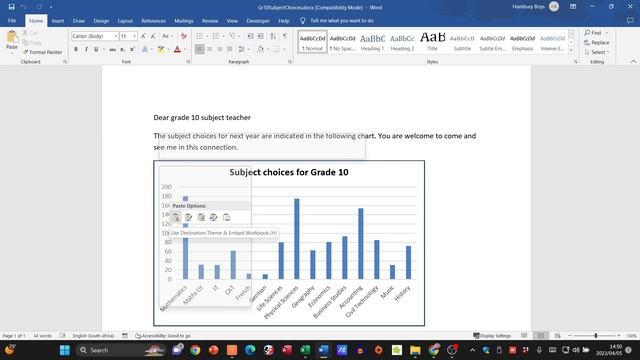Align text left
This screenshot has height=360, width=640.
click(199, 49)
